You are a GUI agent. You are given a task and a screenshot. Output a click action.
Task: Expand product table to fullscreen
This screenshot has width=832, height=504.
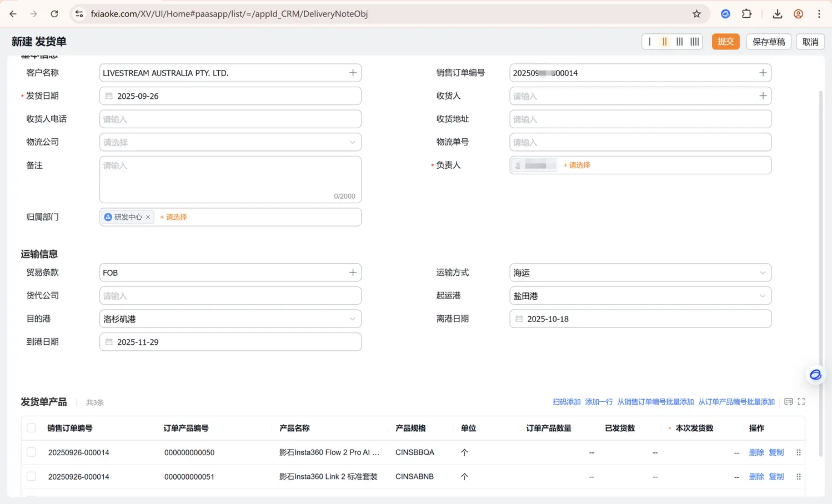[x=801, y=402]
